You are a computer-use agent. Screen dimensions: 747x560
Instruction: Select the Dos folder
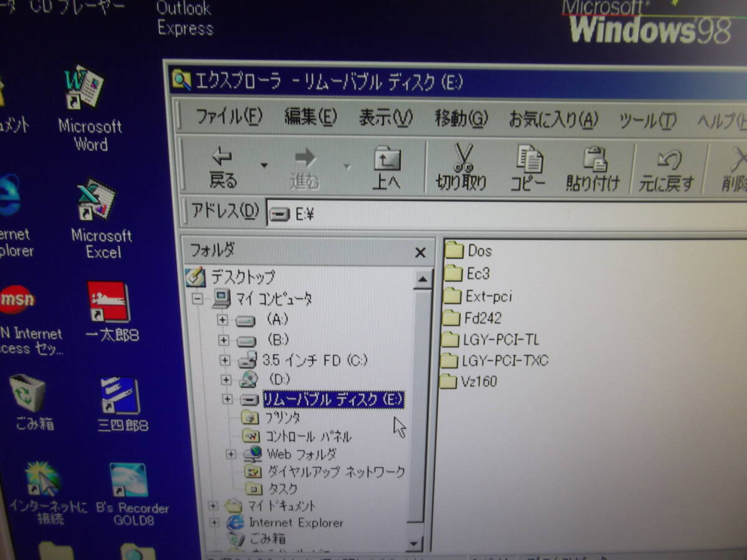coord(469,251)
